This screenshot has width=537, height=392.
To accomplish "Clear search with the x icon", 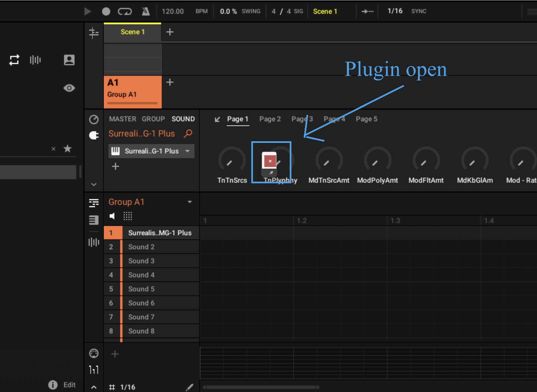I will point(53,149).
